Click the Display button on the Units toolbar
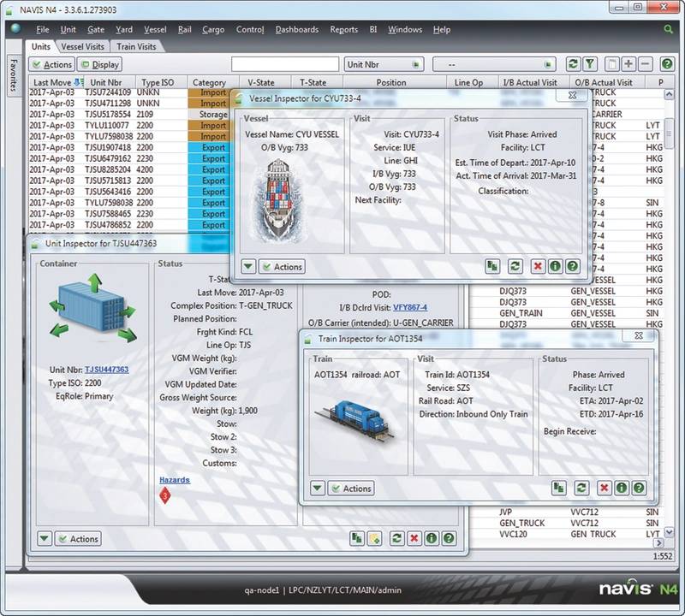The width and height of the screenshot is (685, 616). point(100,63)
